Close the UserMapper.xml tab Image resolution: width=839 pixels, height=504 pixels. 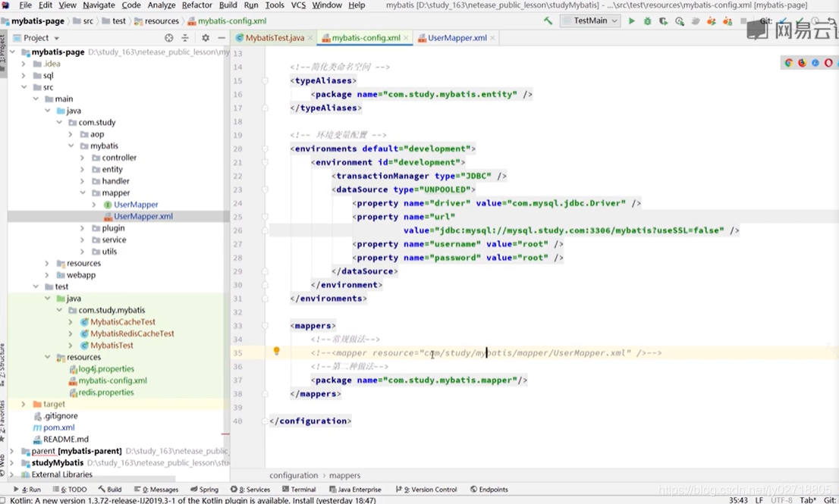click(492, 38)
